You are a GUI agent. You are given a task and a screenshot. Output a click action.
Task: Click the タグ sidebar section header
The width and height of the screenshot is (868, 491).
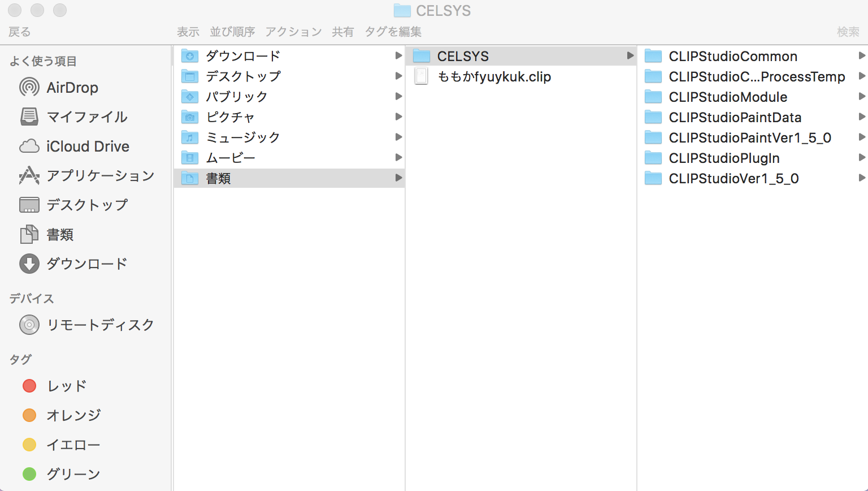[20, 360]
